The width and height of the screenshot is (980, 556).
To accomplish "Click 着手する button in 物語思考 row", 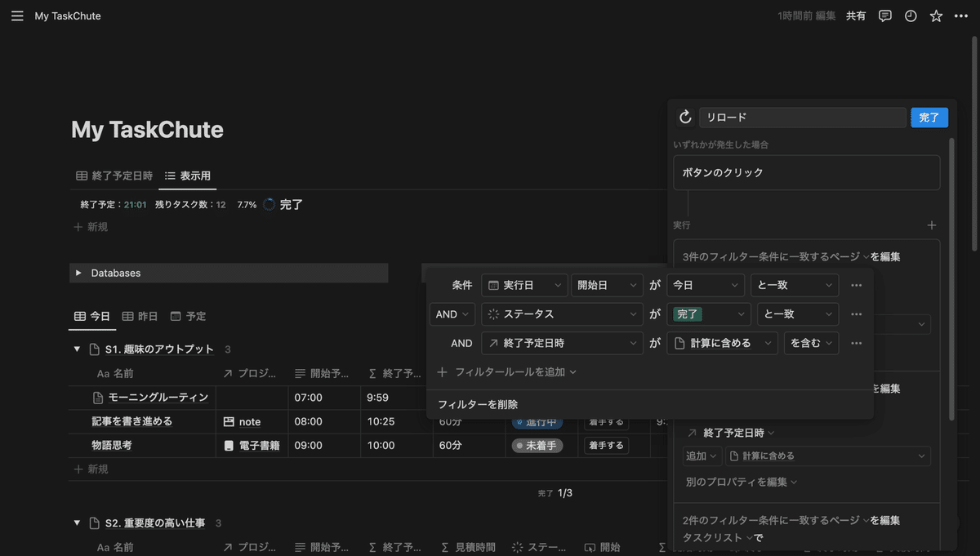I will pyautogui.click(x=605, y=446).
